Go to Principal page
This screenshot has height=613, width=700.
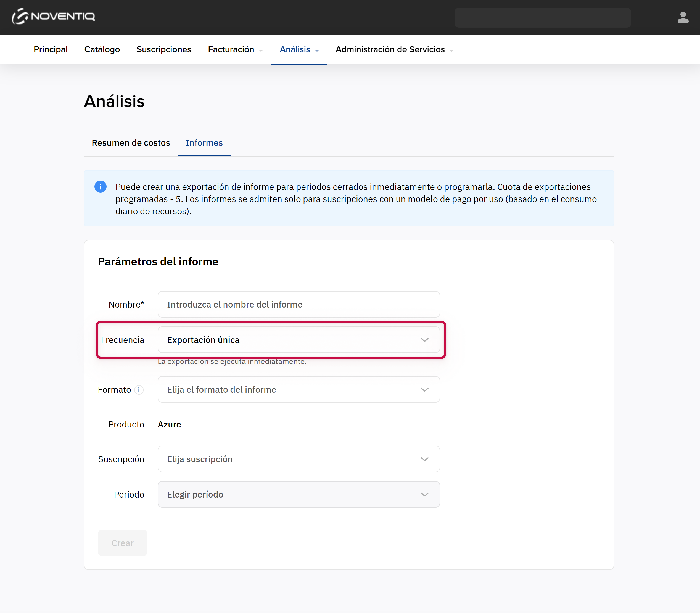(51, 50)
